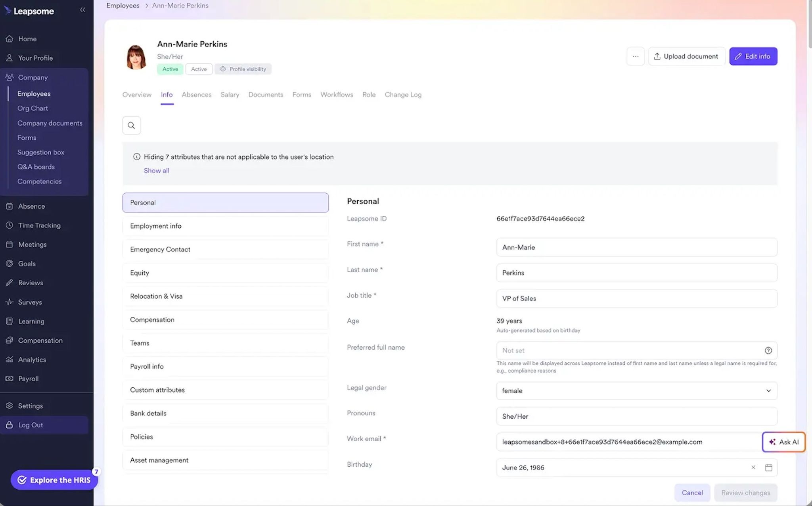Switch to Change Log tab
812x506 pixels.
coord(403,95)
